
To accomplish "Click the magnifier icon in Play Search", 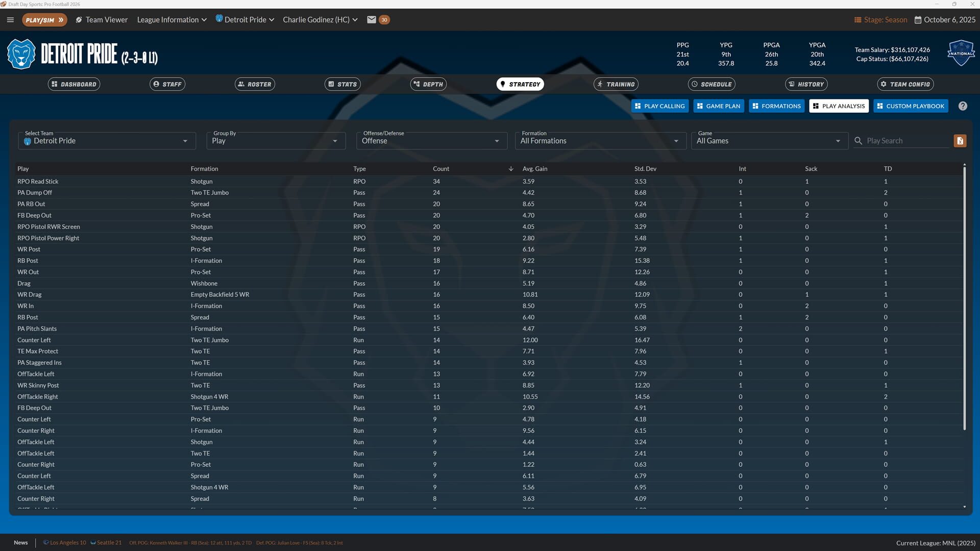I will 858,140.
